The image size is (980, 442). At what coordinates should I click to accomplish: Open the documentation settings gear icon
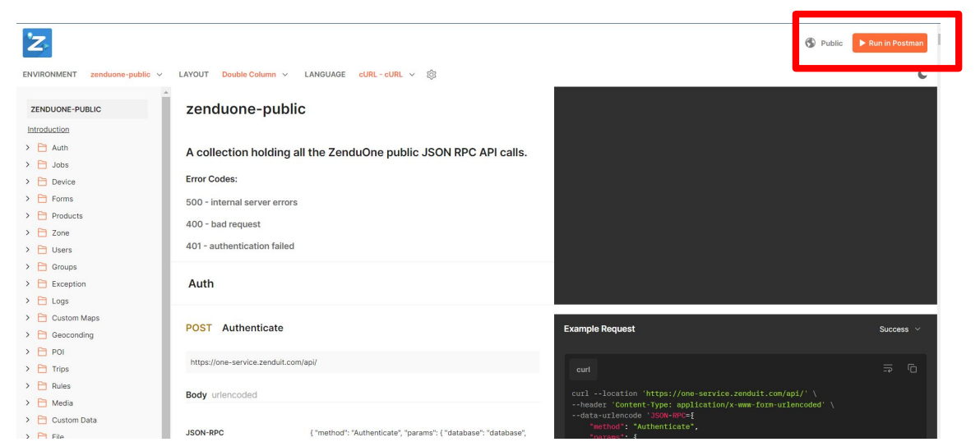[432, 74]
